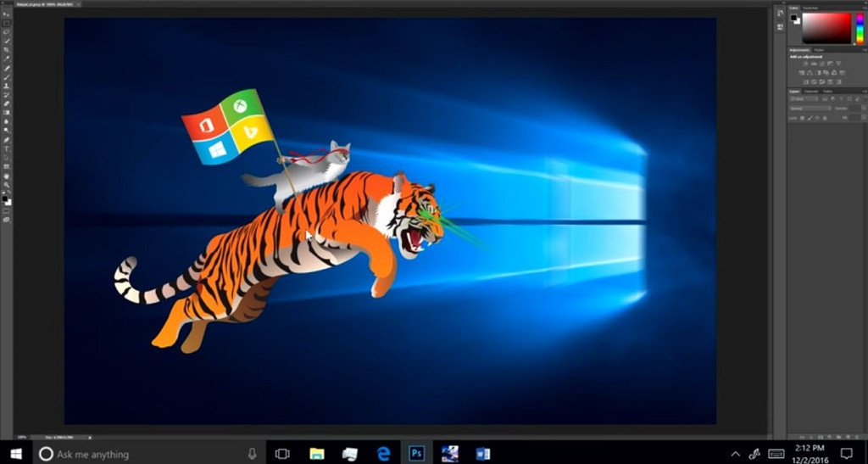Toggle lock position in Layers panel
868x464 pixels.
pos(817,118)
